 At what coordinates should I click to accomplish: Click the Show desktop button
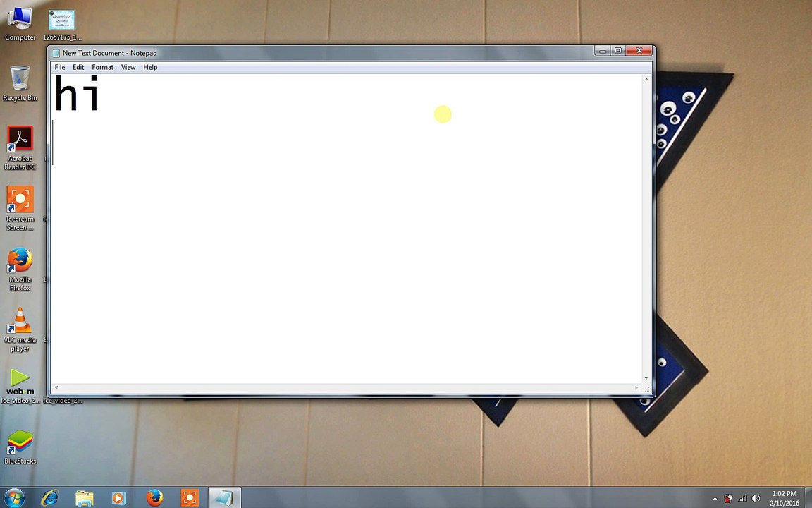(808, 497)
